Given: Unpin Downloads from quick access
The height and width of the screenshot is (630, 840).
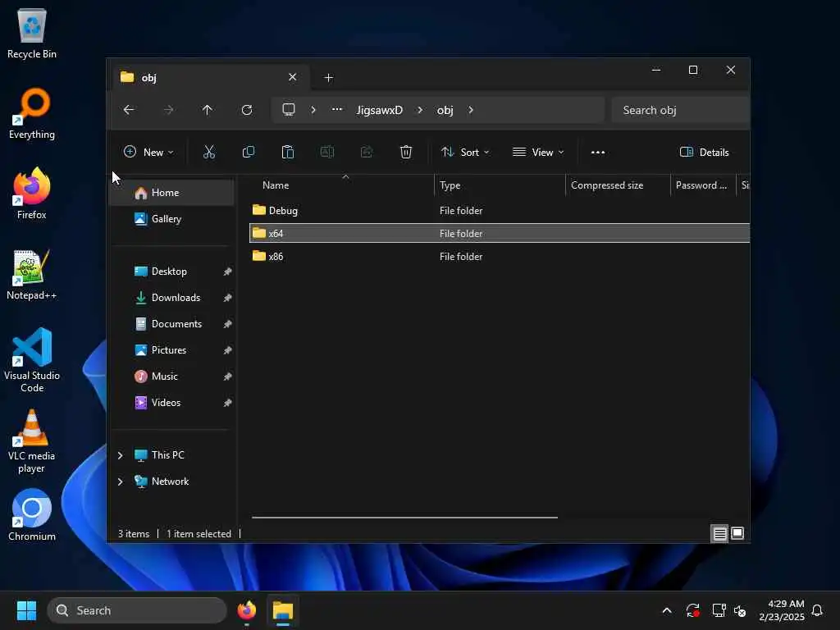Looking at the screenshot, I should pos(227,298).
